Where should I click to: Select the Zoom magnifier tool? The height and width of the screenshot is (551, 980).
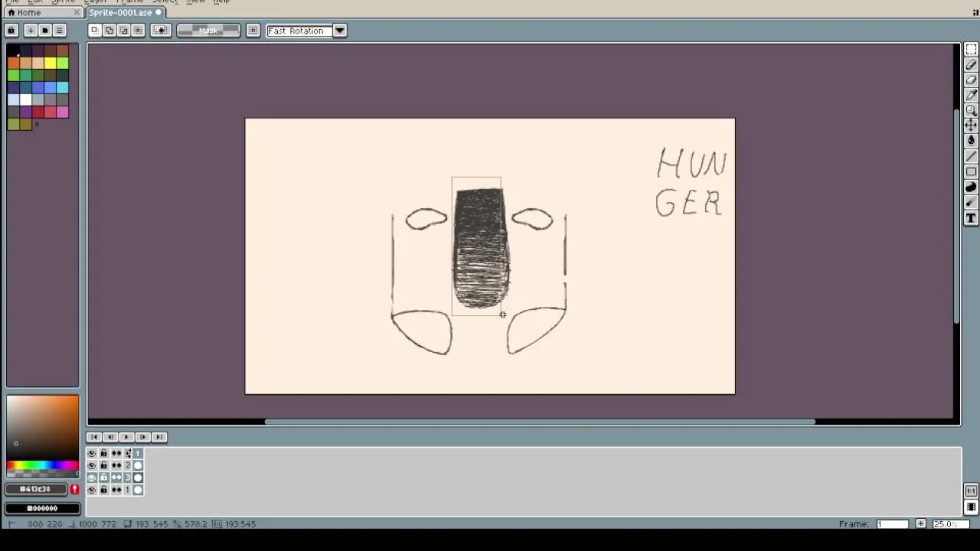click(971, 111)
